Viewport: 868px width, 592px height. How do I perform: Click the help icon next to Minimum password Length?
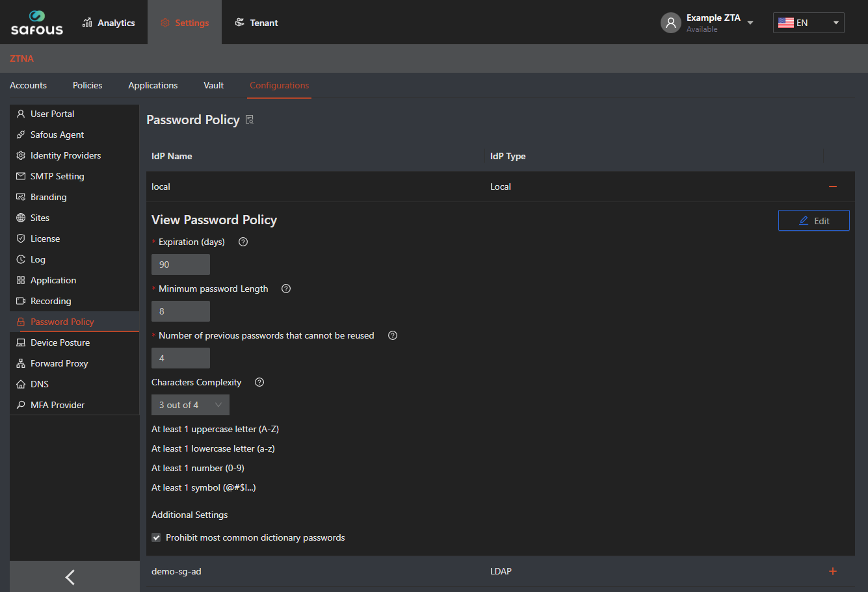click(x=286, y=289)
